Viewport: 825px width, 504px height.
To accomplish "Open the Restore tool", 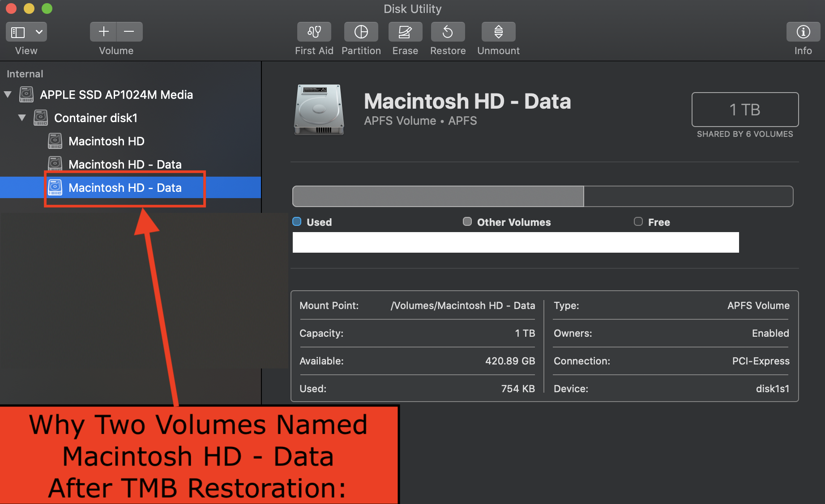I will point(448,32).
